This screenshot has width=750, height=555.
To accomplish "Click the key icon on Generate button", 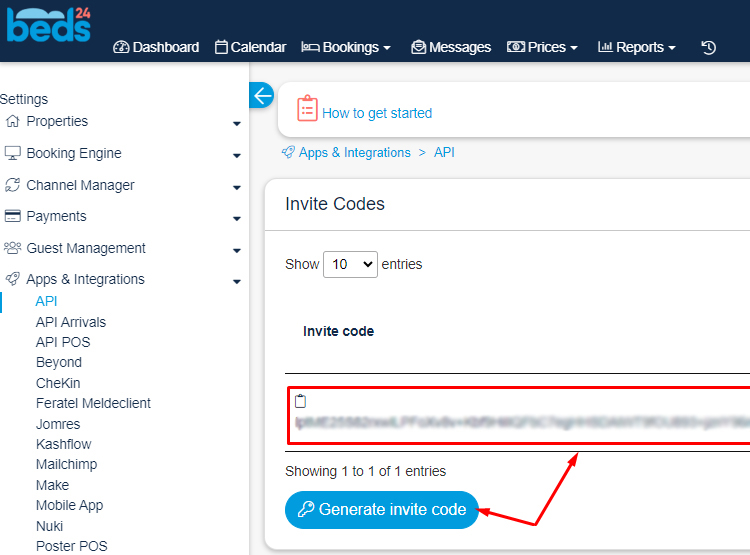I will (x=306, y=509).
